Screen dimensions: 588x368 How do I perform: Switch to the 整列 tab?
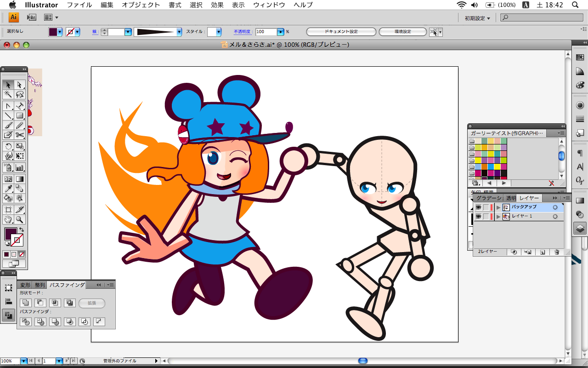click(x=40, y=285)
